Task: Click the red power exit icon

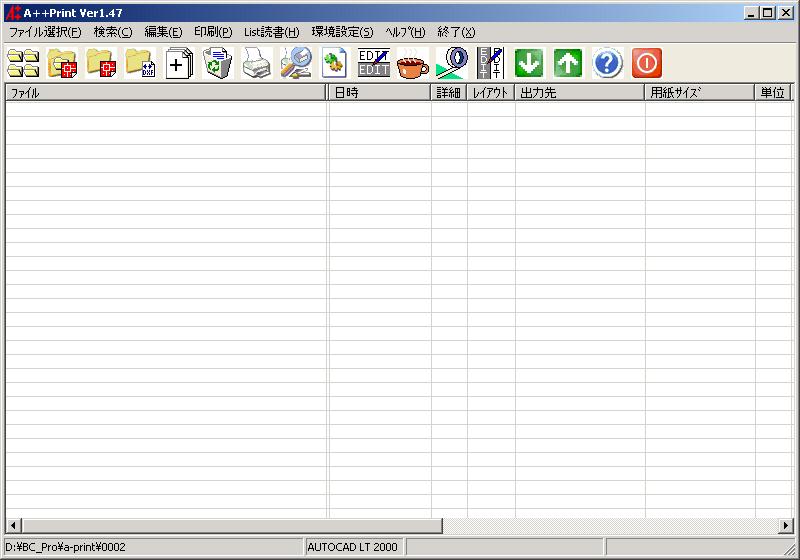Action: point(647,64)
